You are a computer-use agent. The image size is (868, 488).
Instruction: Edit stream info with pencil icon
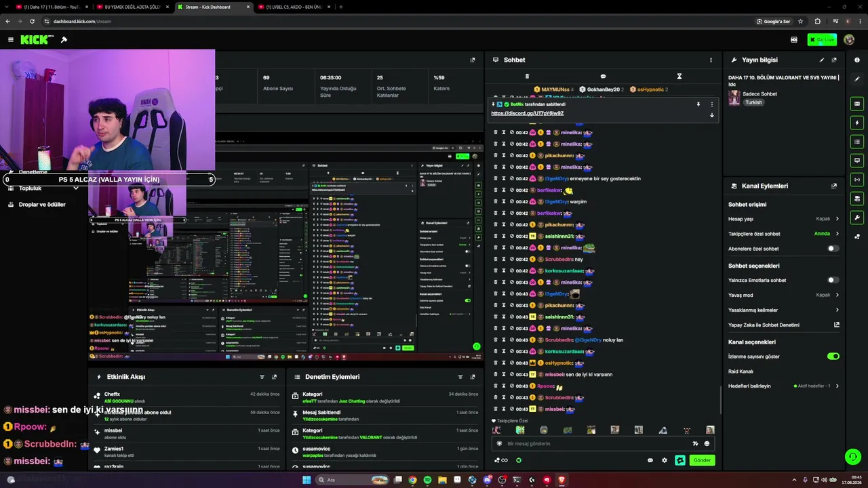[822, 60]
